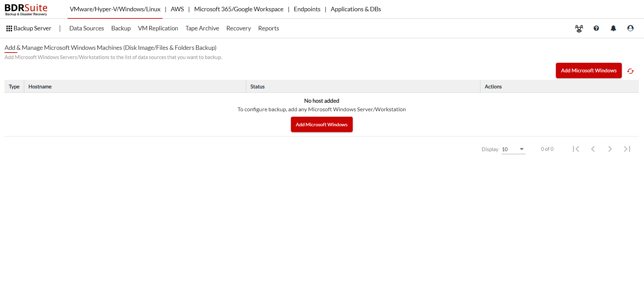The image size is (644, 289).
Task: Switch to Applications & DBs tab
Action: pos(356,9)
